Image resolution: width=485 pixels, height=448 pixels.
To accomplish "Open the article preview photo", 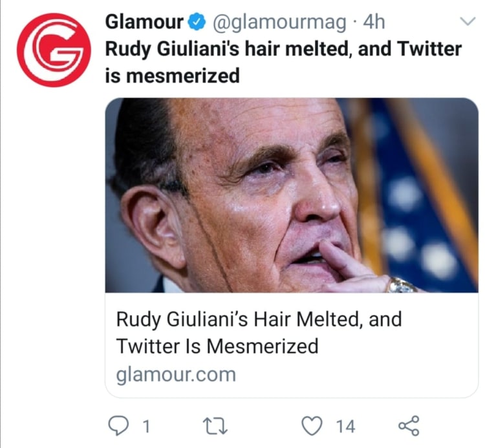I will [291, 194].
